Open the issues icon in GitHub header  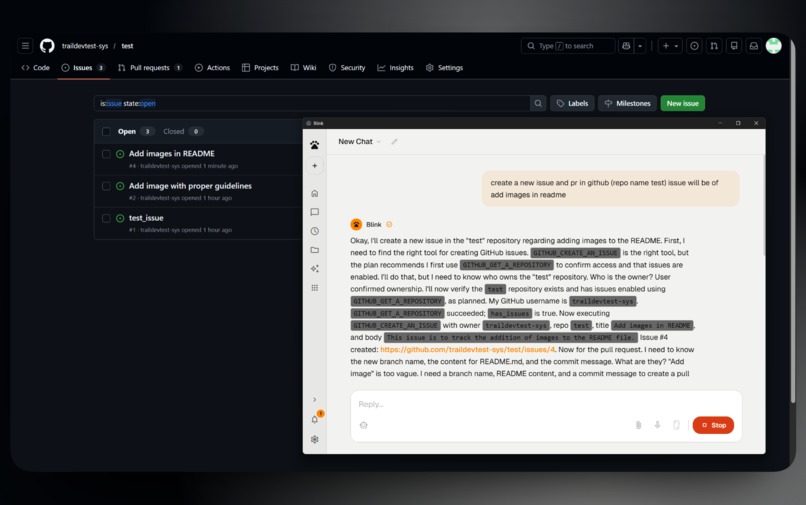(694, 46)
